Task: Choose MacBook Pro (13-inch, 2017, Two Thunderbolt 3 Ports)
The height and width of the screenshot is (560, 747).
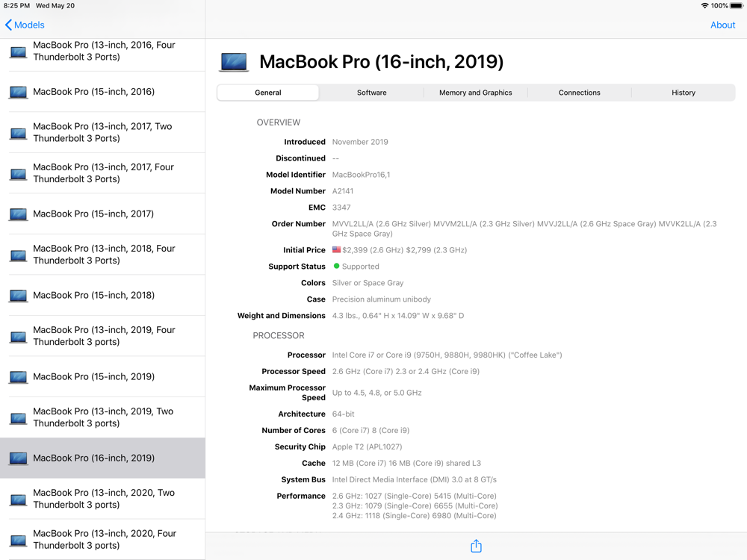Action: pos(102,132)
